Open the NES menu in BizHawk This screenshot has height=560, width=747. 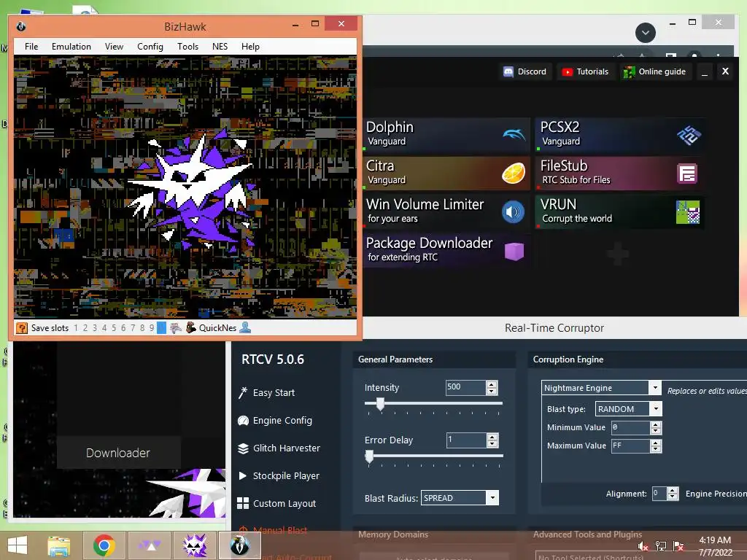[220, 46]
